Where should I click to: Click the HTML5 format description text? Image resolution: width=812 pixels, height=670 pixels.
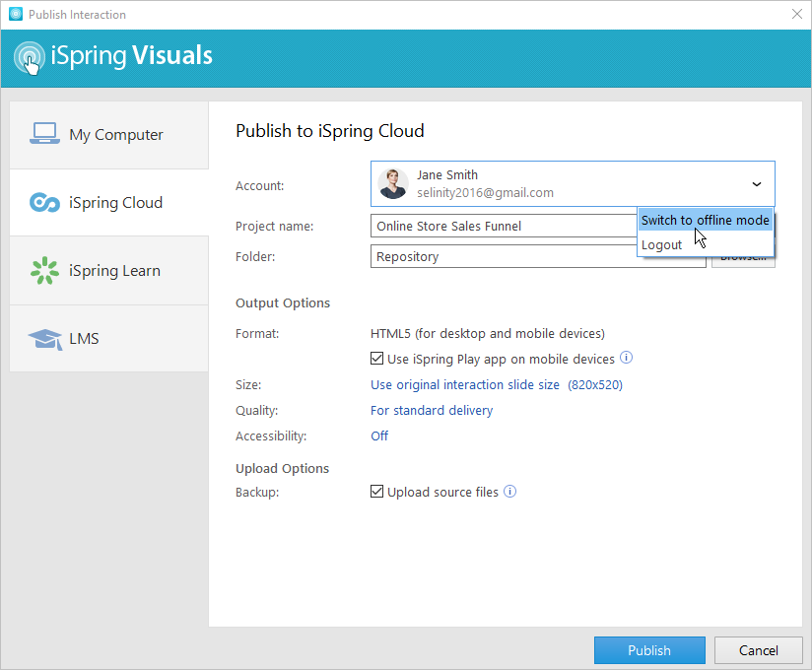(488, 333)
